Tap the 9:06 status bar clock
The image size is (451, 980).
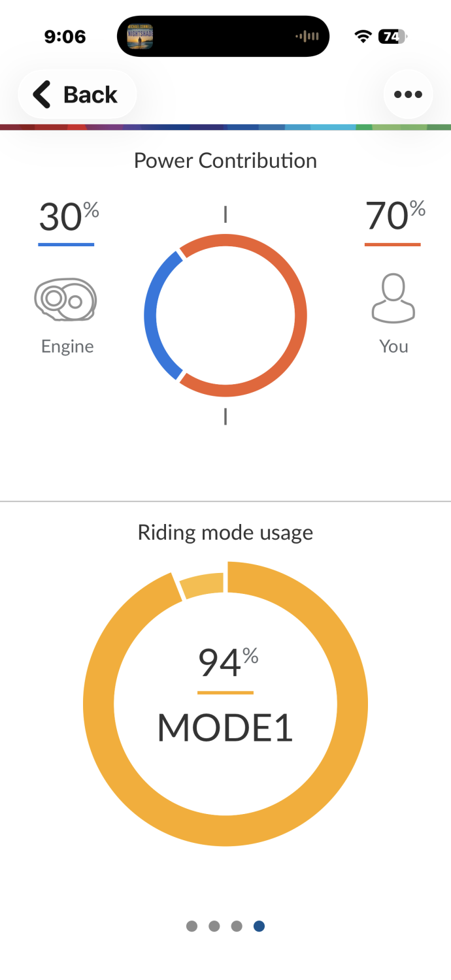click(x=65, y=37)
